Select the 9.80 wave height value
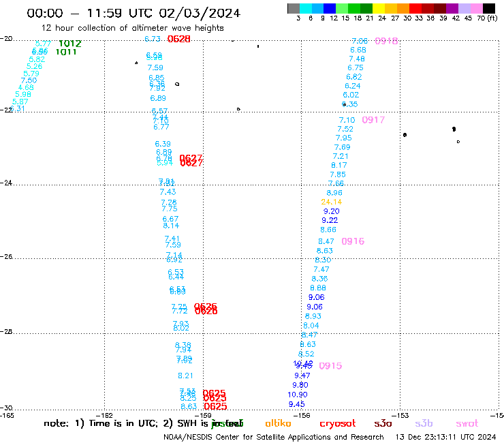504x443 pixels. click(300, 385)
